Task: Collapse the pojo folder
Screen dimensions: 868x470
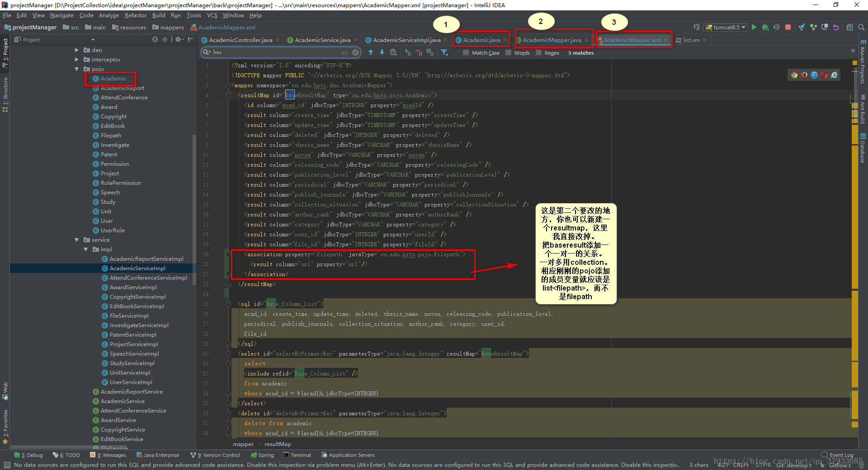Action: 77,69
